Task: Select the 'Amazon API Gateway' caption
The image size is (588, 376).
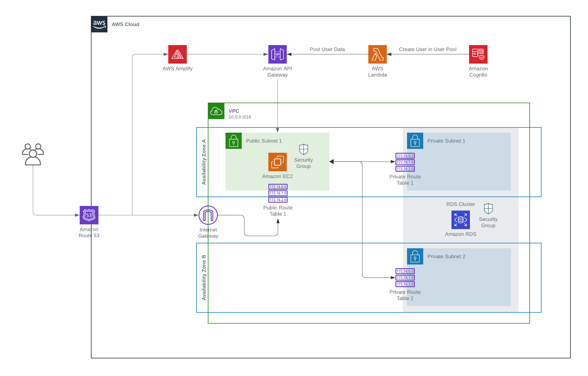Action: click(x=277, y=72)
